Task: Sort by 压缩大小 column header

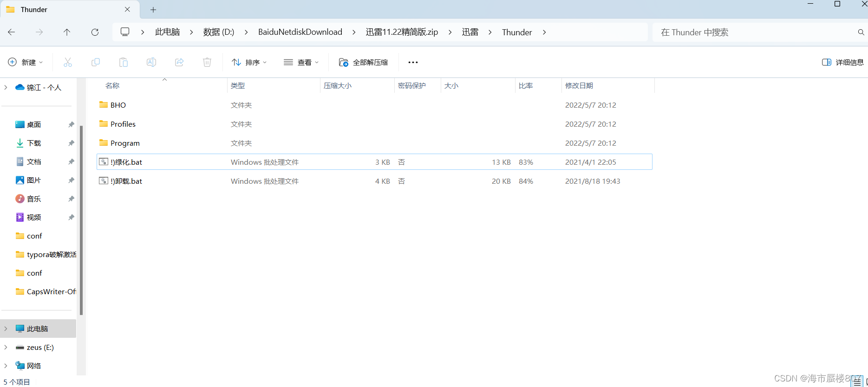Action: [338, 85]
